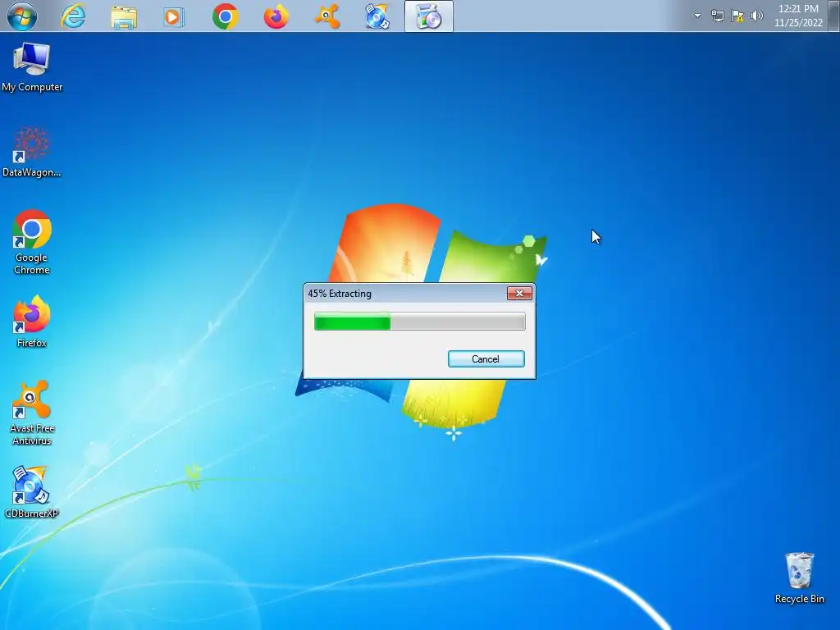Select the active installer taskbar button
840x630 pixels.
coord(428,16)
